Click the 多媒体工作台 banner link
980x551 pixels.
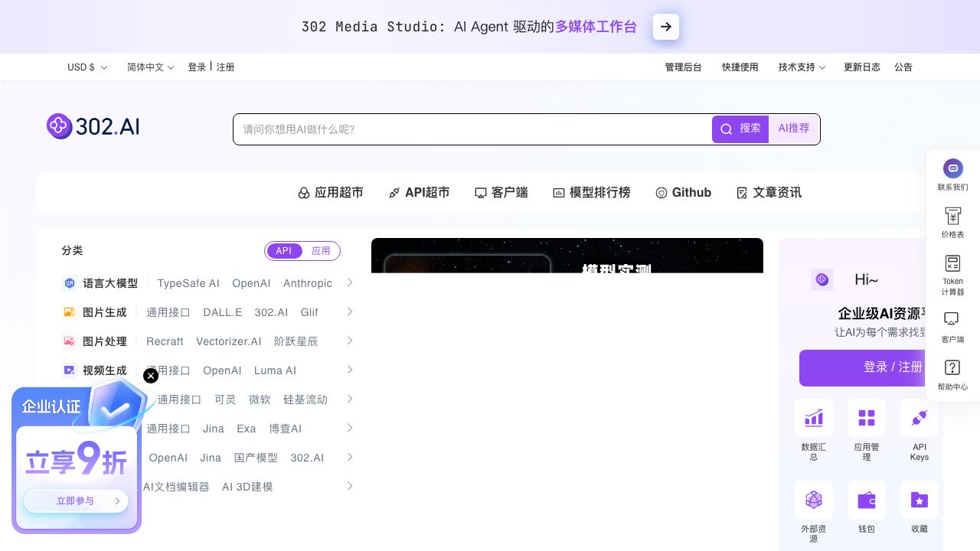coord(596,27)
